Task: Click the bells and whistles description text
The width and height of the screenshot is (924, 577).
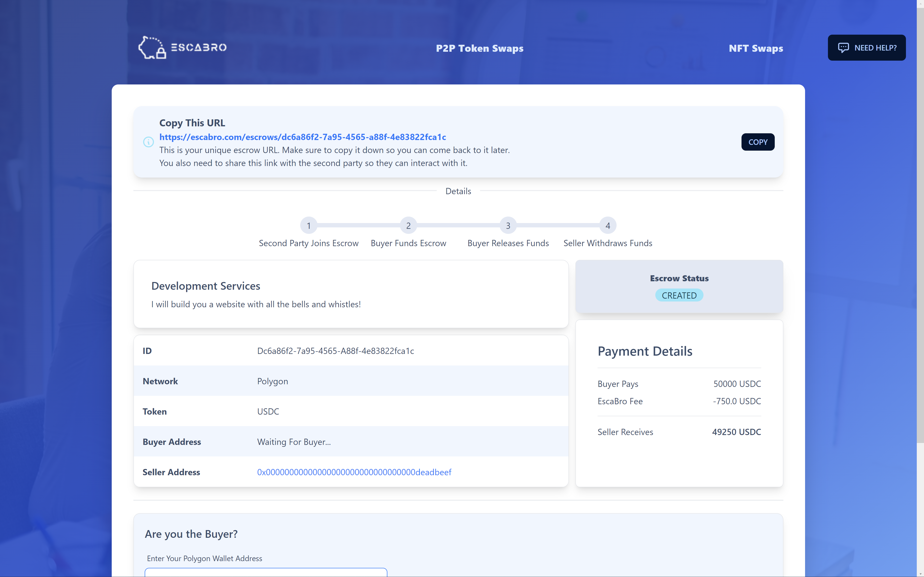Action: [x=256, y=304]
